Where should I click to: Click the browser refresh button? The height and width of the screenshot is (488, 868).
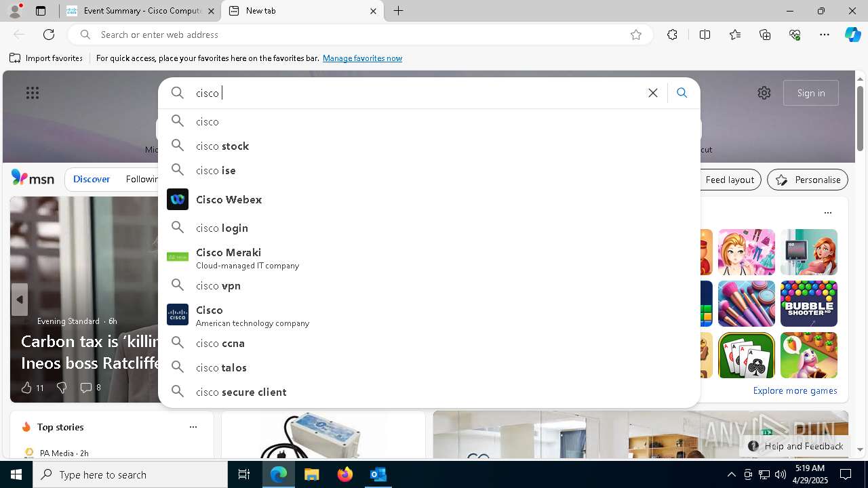[49, 35]
